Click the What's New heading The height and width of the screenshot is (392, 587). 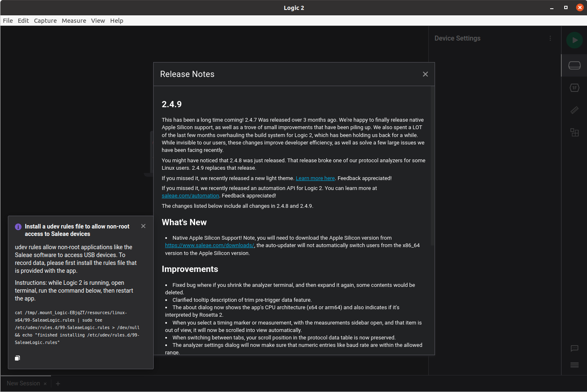(184, 222)
